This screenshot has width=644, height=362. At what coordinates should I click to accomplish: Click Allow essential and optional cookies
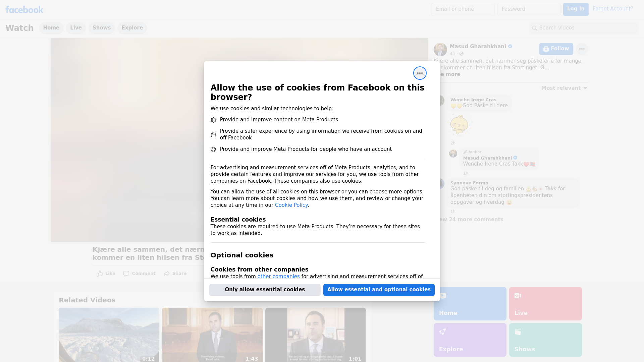(x=379, y=290)
